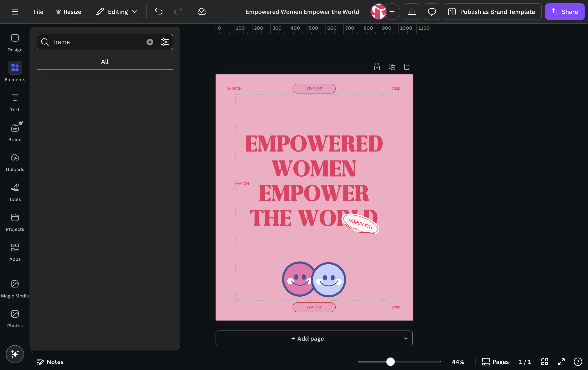The width and height of the screenshot is (588, 370).
Task: Lock the page with padlock icon
Action: 377,67
